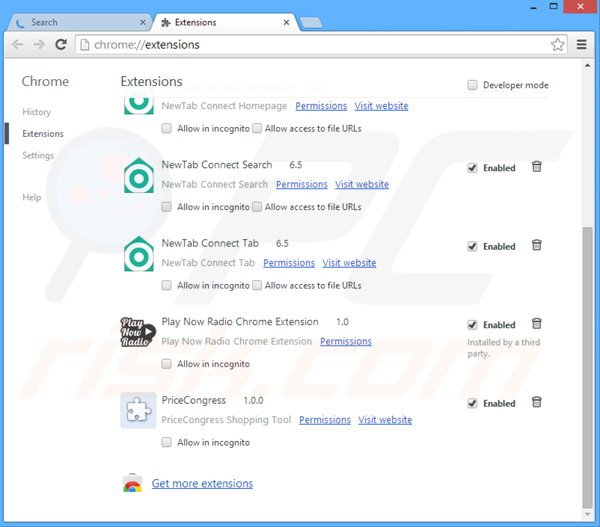The image size is (600, 527).
Task: View Permissions for PriceCongress
Action: pyautogui.click(x=325, y=420)
